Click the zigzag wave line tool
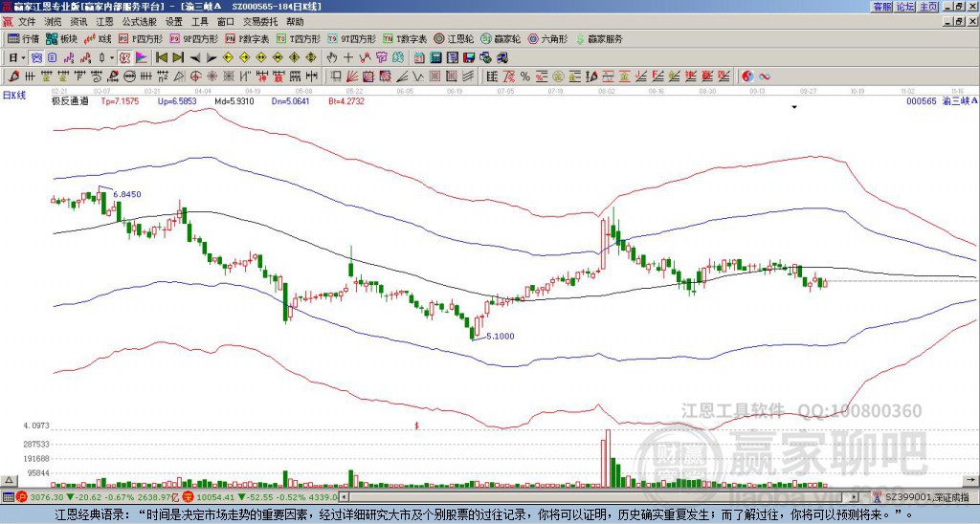 click(x=418, y=76)
